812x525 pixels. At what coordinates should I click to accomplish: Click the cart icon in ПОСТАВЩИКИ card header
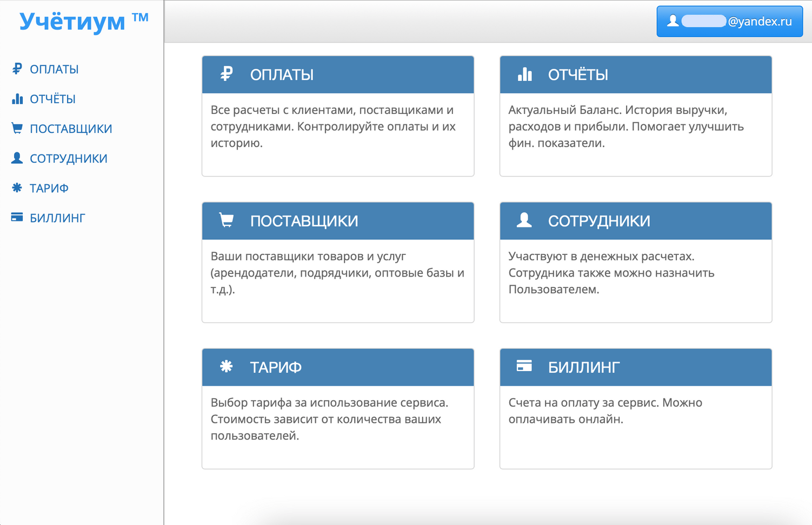[x=227, y=220]
